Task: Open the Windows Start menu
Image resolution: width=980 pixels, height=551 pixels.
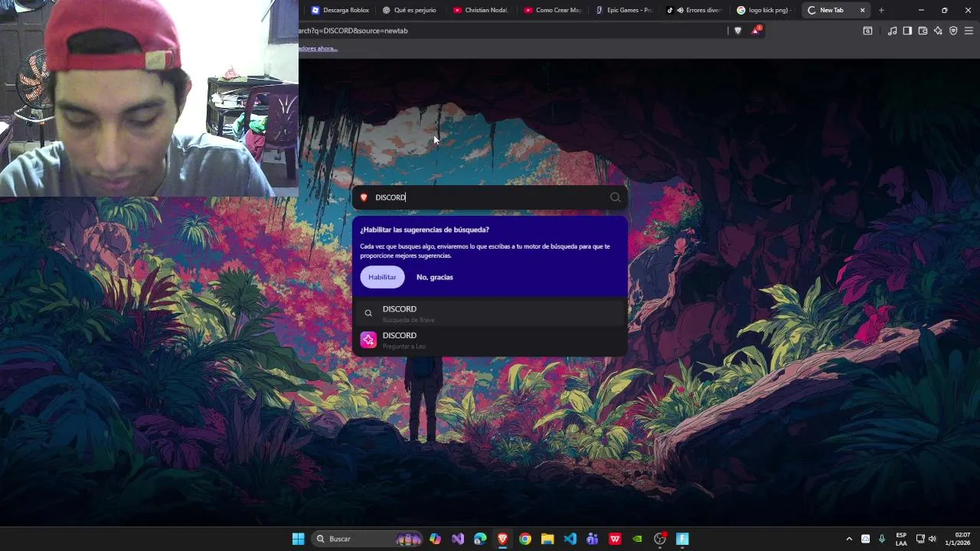Action: (x=298, y=539)
